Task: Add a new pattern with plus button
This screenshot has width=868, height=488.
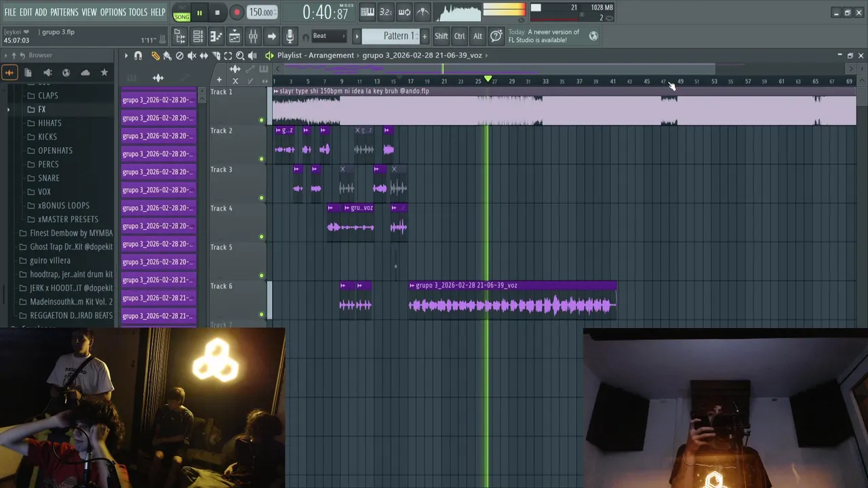Action: point(425,36)
